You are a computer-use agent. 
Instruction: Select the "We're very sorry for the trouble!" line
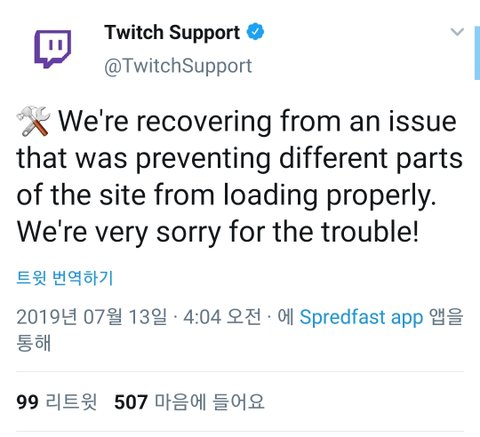[217, 232]
